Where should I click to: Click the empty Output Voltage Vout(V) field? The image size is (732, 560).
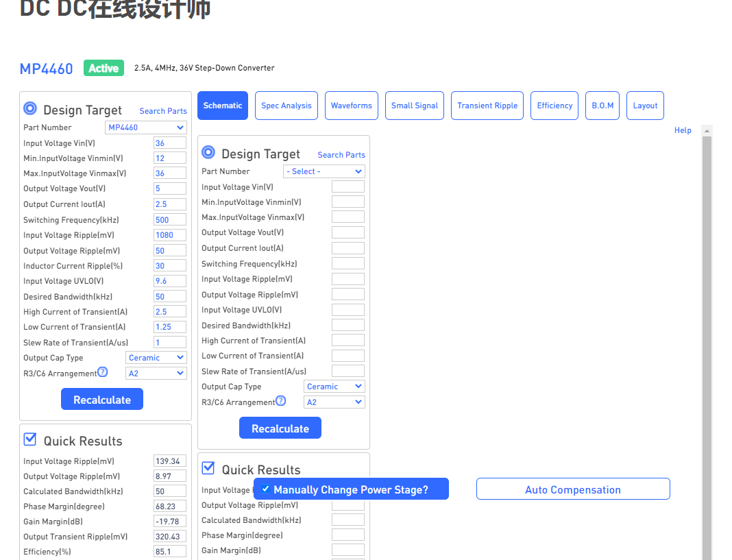pyautogui.click(x=348, y=232)
